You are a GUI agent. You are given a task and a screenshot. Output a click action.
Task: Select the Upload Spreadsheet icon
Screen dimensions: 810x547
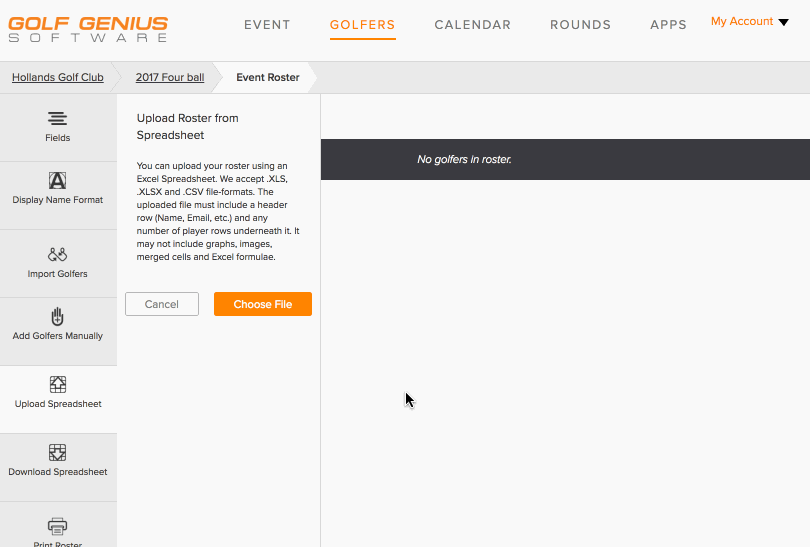57,384
